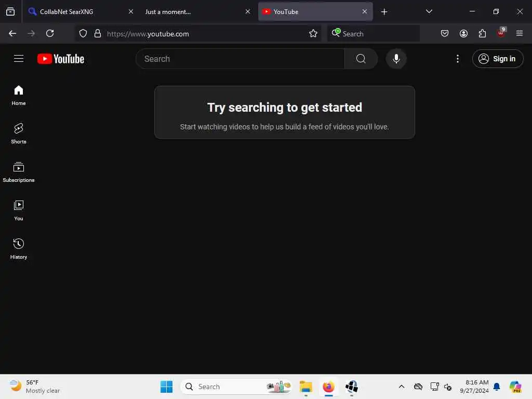Screen dimensions: 532x399
Task: Open YouTube settings three-dot menu
Action: 457,59
